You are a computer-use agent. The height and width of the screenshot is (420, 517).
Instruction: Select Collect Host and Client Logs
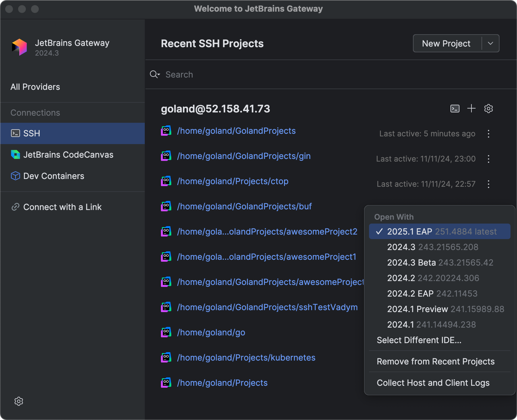point(433,383)
